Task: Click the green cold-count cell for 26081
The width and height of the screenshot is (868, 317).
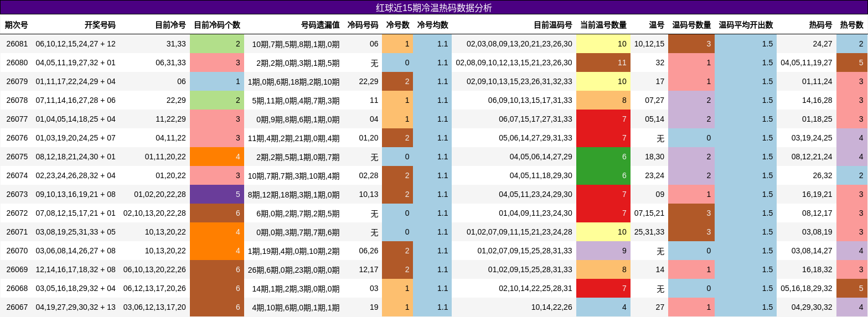Action: pos(217,44)
